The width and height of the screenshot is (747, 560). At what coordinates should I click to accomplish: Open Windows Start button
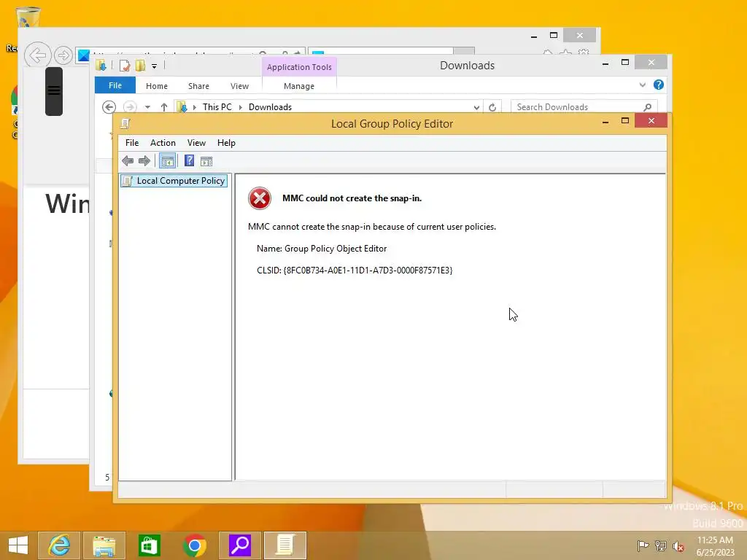tap(18, 545)
